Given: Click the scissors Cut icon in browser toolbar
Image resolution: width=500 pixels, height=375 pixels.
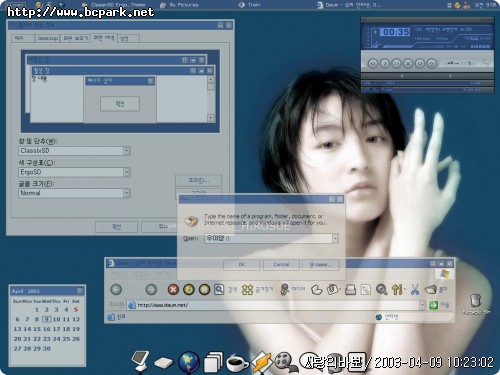Looking at the screenshot, I should (x=415, y=289).
